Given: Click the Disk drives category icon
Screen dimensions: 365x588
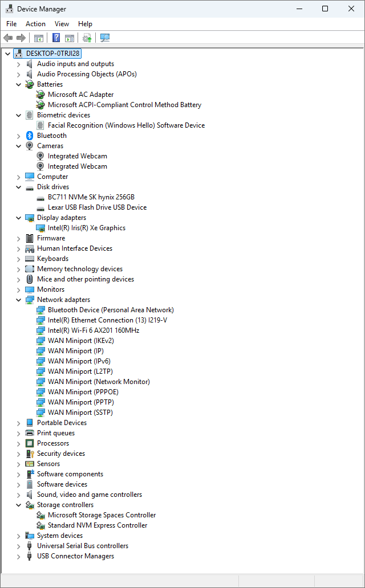Looking at the screenshot, I should point(30,187).
